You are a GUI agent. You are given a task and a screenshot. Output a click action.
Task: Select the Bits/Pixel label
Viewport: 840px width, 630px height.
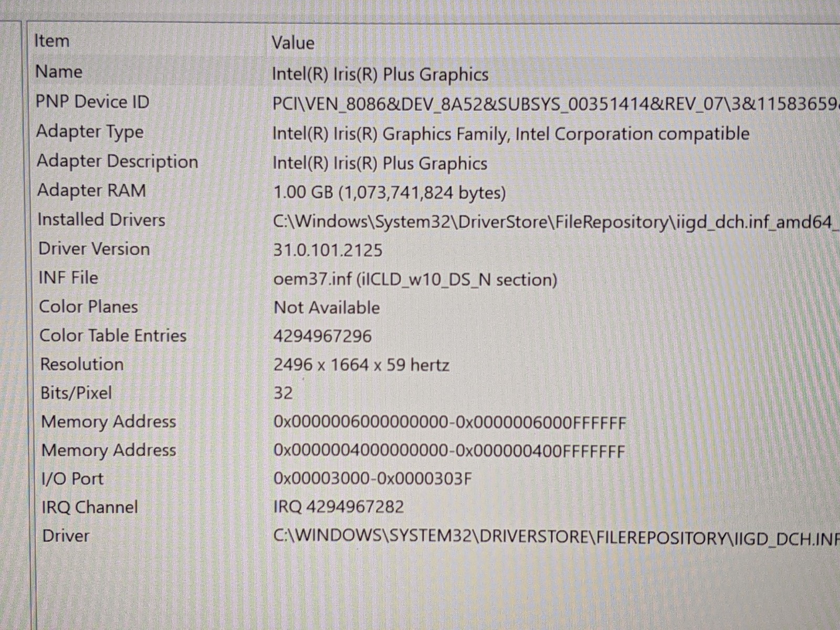point(76,393)
